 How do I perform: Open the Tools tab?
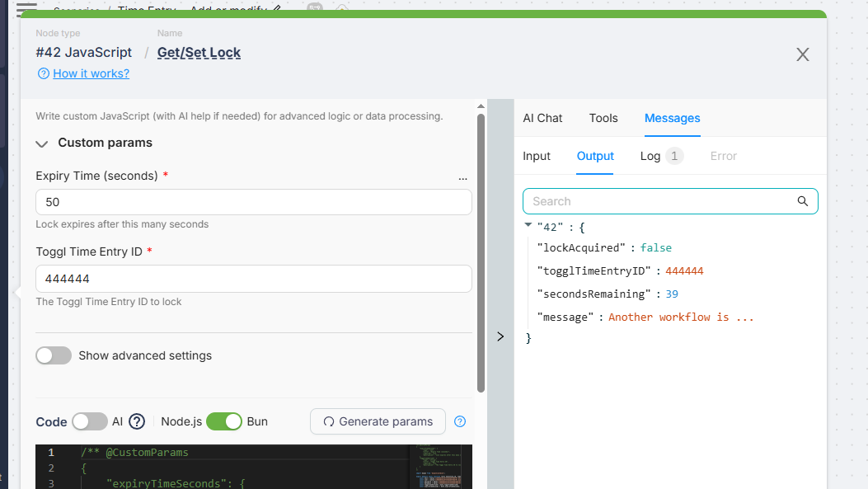(x=603, y=118)
